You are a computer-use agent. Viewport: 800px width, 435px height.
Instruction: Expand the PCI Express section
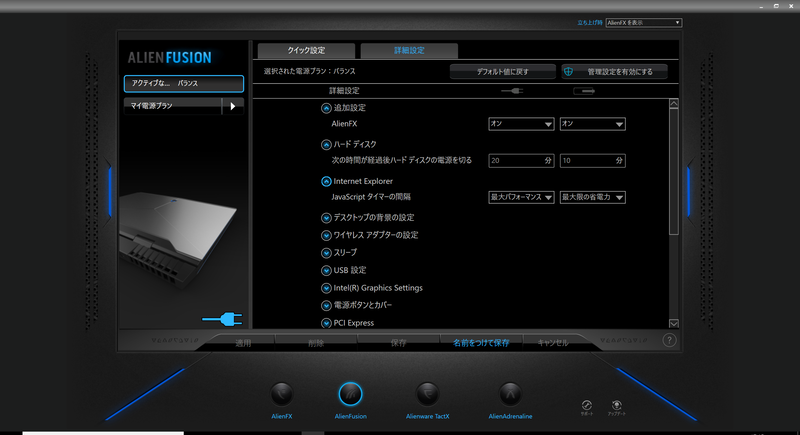[x=326, y=323]
